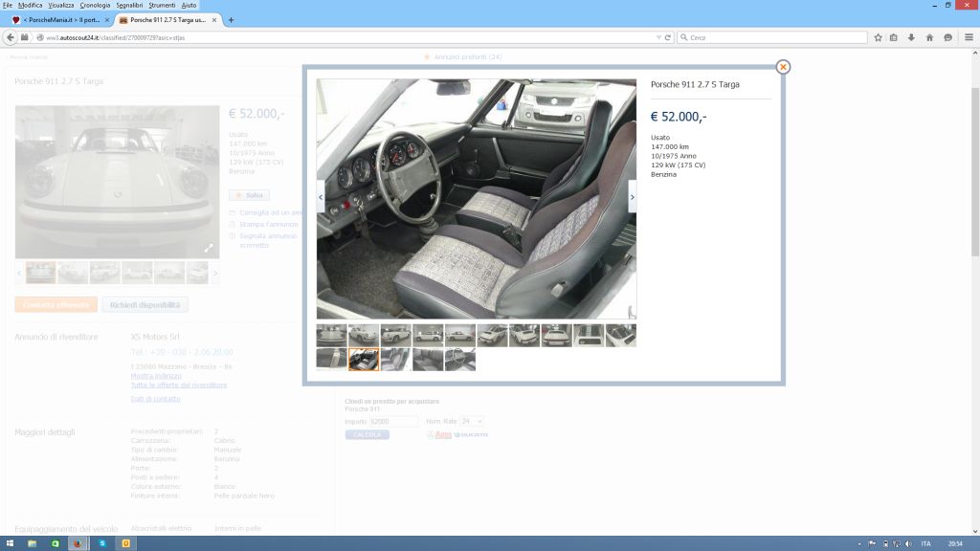Screen dimensions: 980x551
Task: Advance background thumbnail strip with right arrow
Action: point(215,273)
